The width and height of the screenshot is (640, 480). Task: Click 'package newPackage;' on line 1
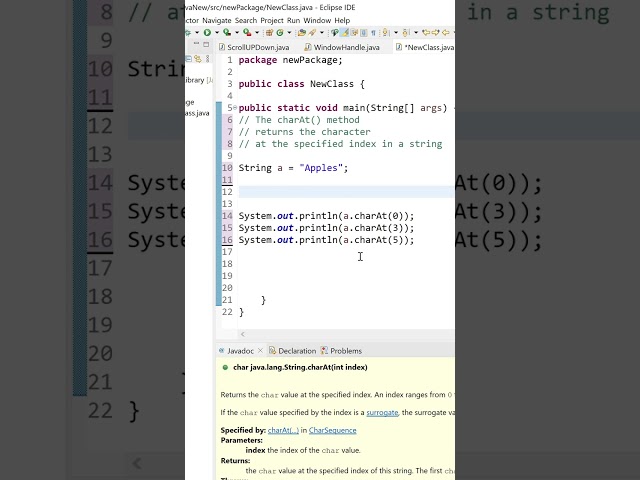pyautogui.click(x=290, y=60)
